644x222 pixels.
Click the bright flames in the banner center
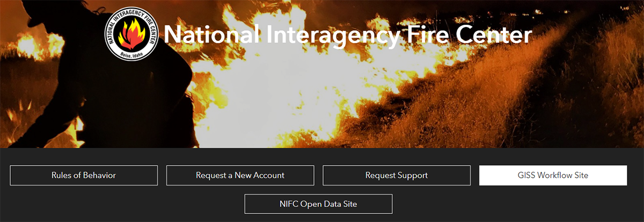(322, 86)
